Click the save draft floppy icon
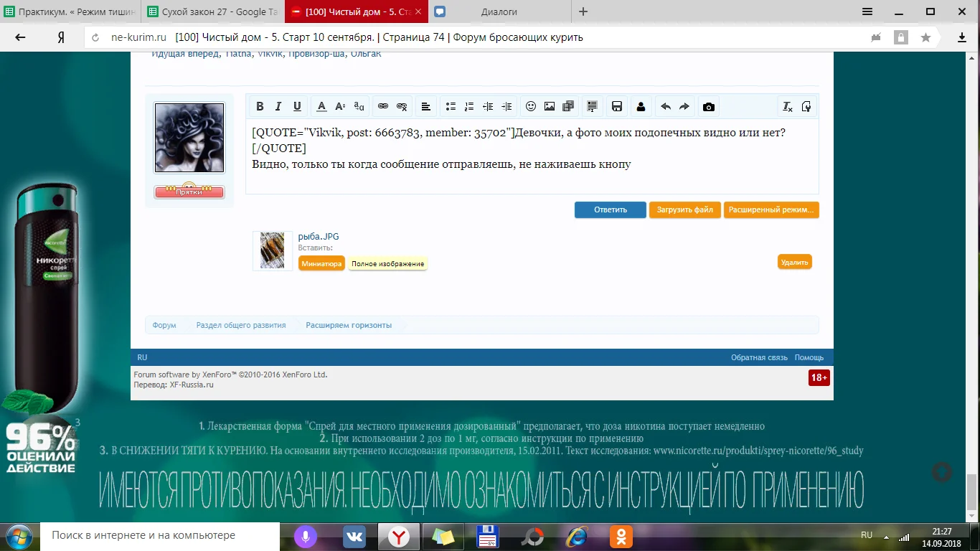This screenshot has width=980, height=551. tap(616, 107)
